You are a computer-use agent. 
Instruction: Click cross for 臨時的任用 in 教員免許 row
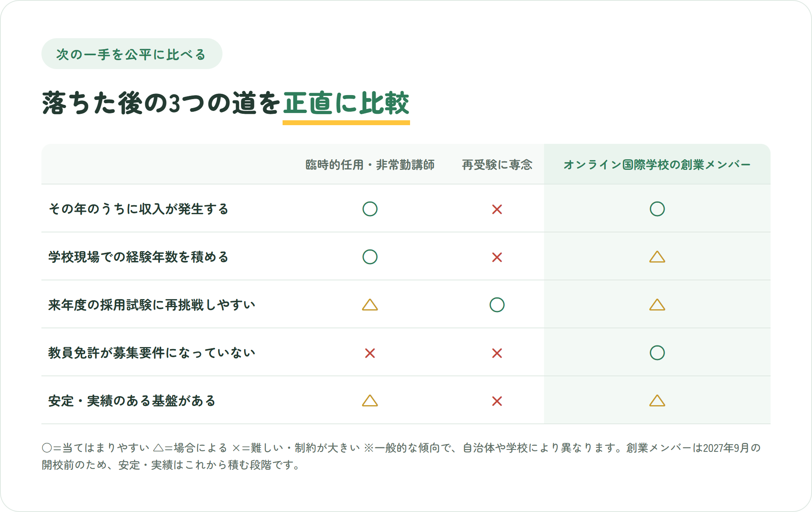pyautogui.click(x=370, y=353)
